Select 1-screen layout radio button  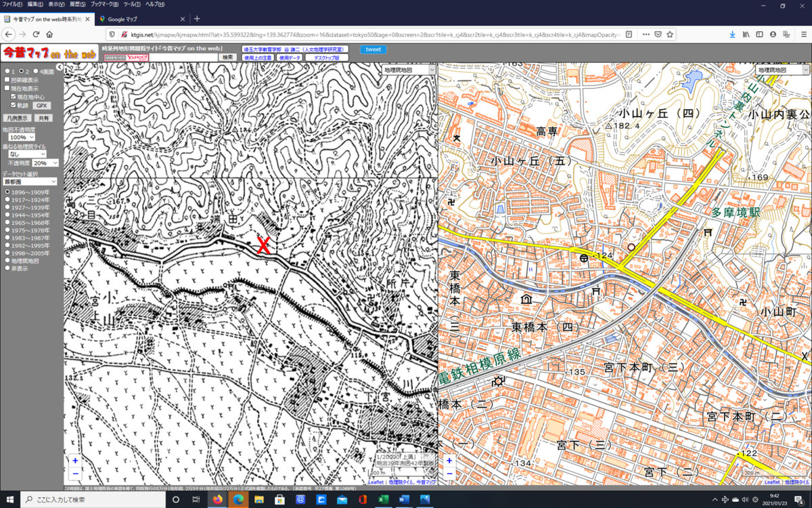tap(7, 70)
